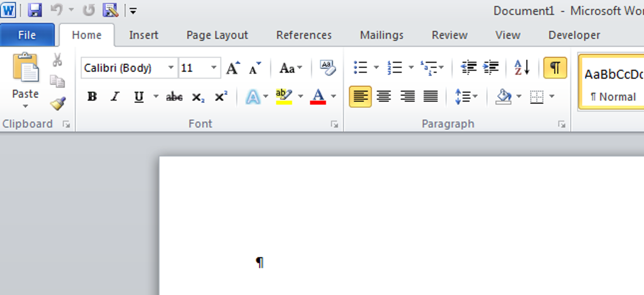
Task: Align text right
Action: [407, 96]
